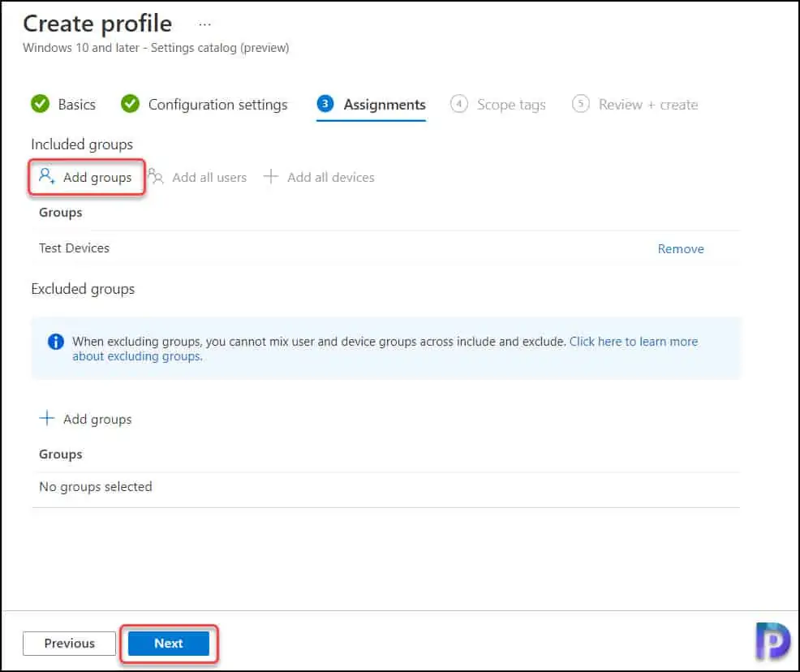Click the step 5 circle icon

(581, 104)
